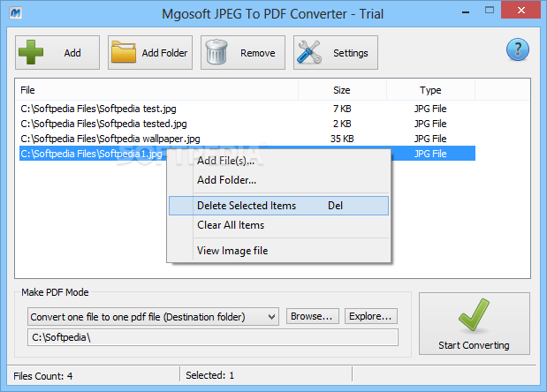Viewport: 547px width, 392px height.
Task: Click the JPG File type of Softpedia1.jpg row
Action: [430, 154]
